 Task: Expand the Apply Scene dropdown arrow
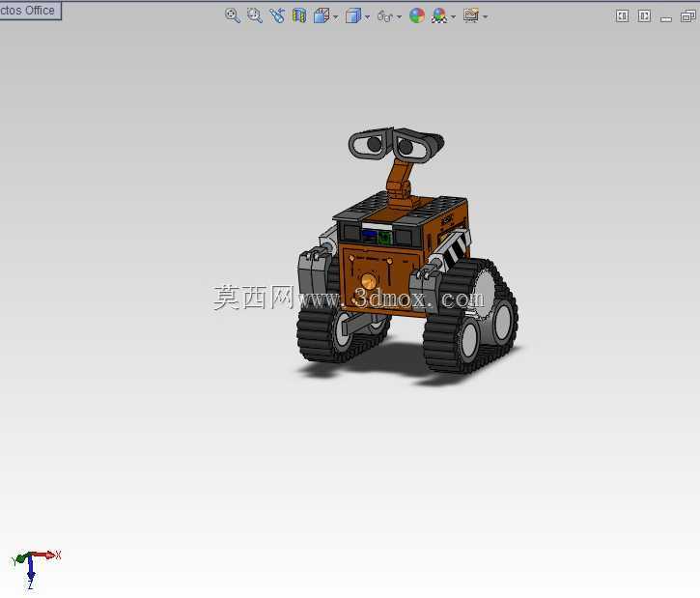click(454, 17)
